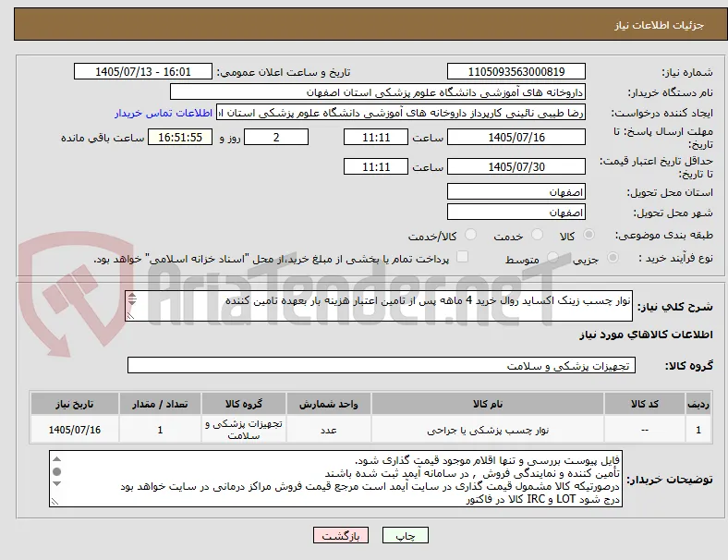Screen dimensions: 728x560
Task: Open buyer contact info link
Action: 164,113
